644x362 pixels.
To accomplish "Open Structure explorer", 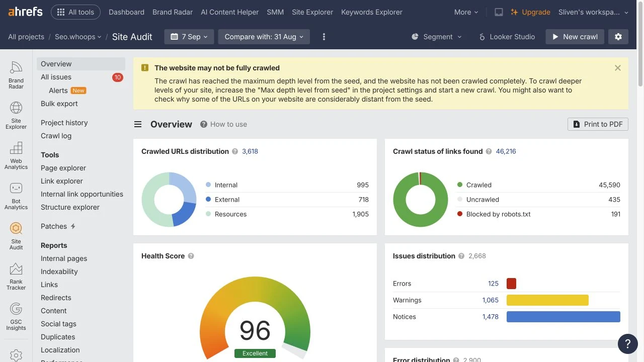I will click(x=70, y=207).
